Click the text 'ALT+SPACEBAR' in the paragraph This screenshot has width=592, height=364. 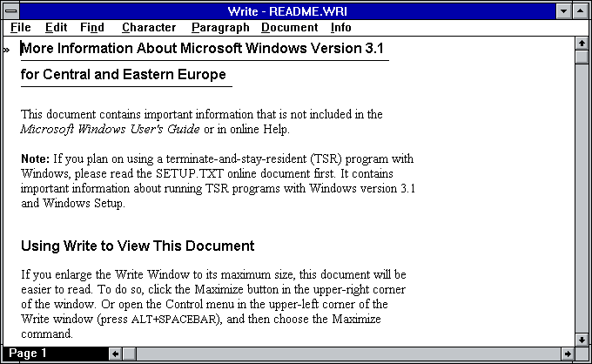(175, 320)
